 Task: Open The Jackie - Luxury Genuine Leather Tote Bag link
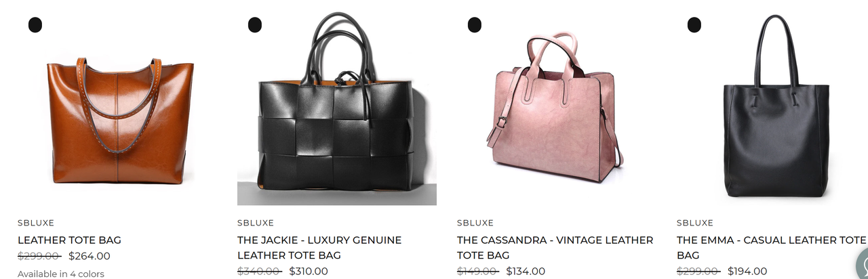(319, 248)
